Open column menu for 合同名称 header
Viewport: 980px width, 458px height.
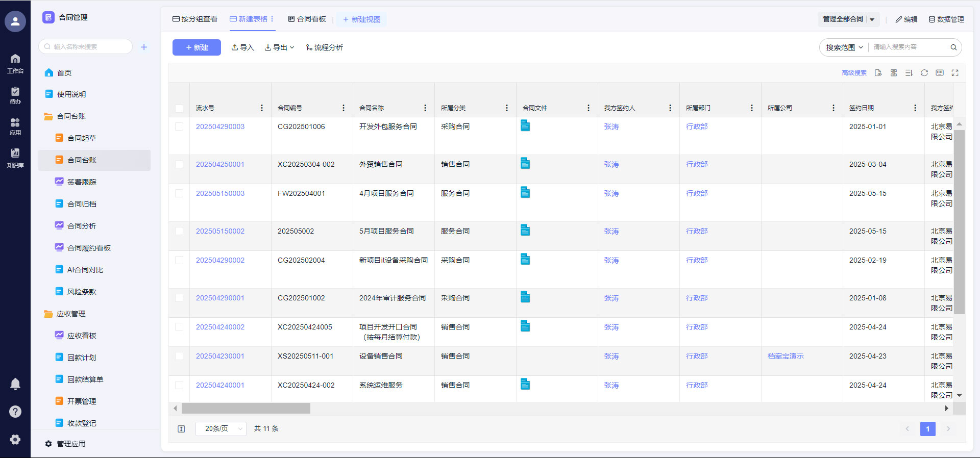pyautogui.click(x=425, y=108)
